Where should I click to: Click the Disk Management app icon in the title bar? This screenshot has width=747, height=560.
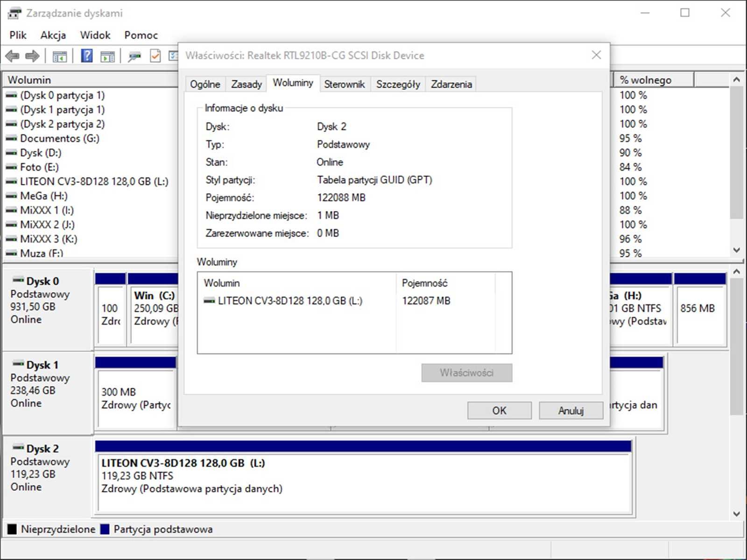coord(14,13)
